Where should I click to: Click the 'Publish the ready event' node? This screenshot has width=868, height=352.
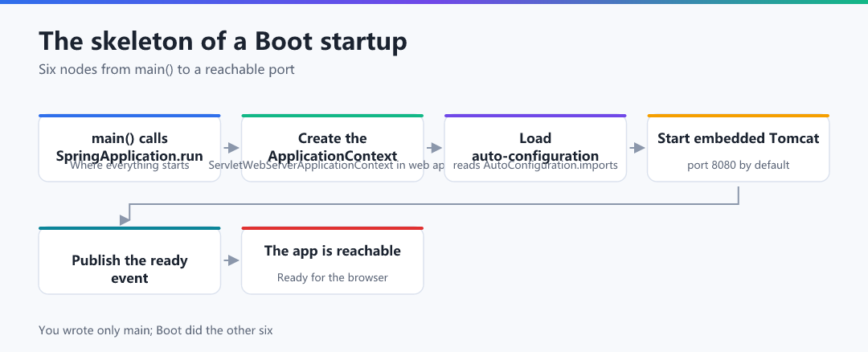(129, 260)
